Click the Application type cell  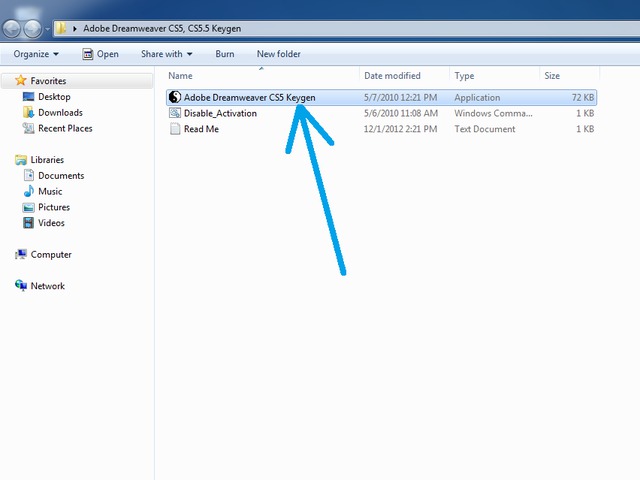[477, 98]
